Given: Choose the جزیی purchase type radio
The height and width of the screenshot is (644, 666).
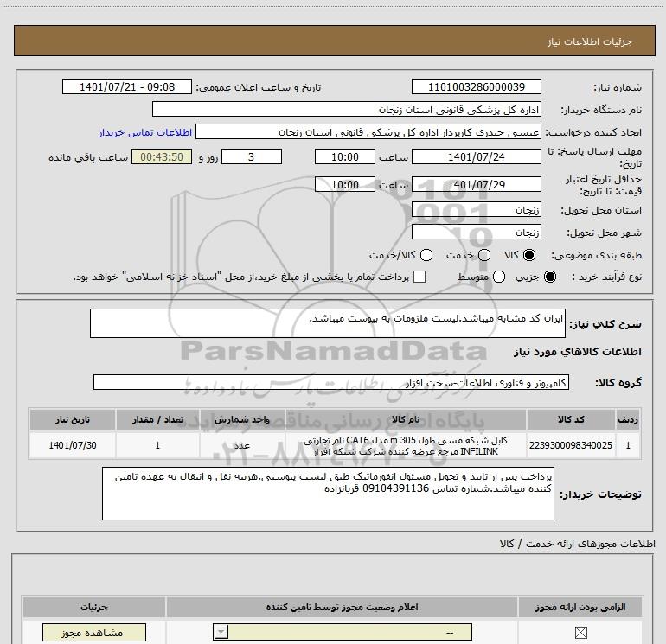Looking at the screenshot, I should click(549, 277).
